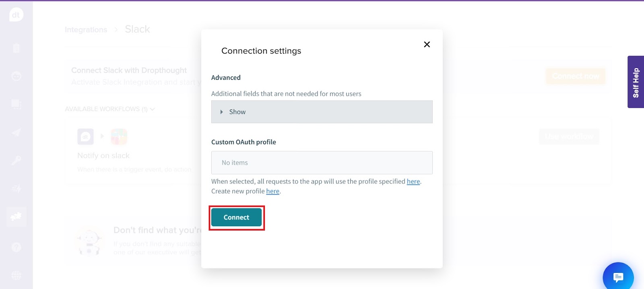
Task: Collapse the Available Workflows chevron
Action: (x=152, y=109)
